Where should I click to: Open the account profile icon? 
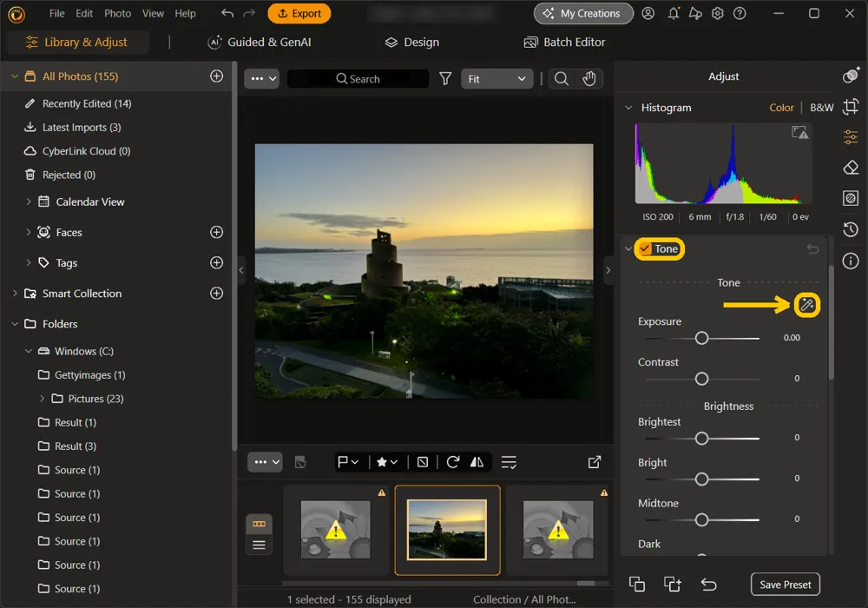click(x=648, y=13)
